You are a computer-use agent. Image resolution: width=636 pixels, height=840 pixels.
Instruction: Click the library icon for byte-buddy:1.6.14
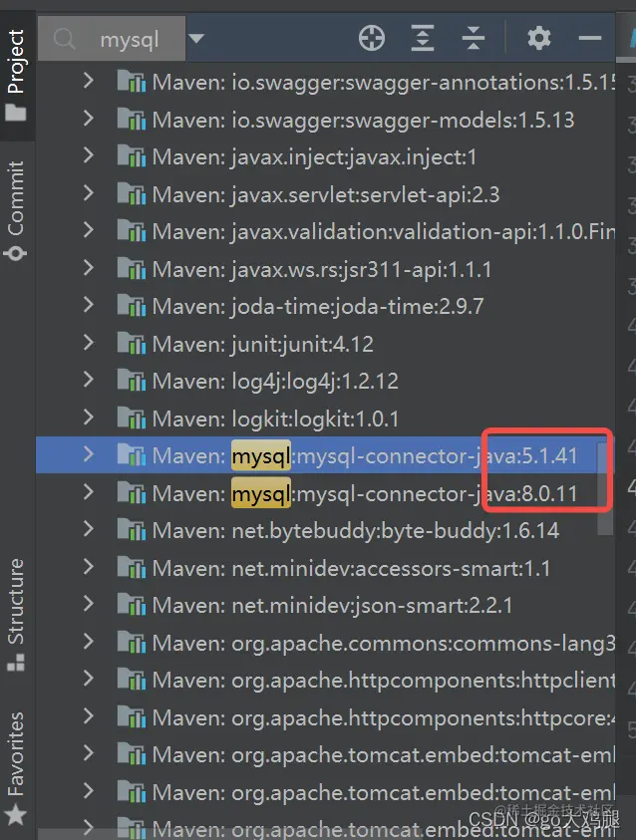click(132, 530)
